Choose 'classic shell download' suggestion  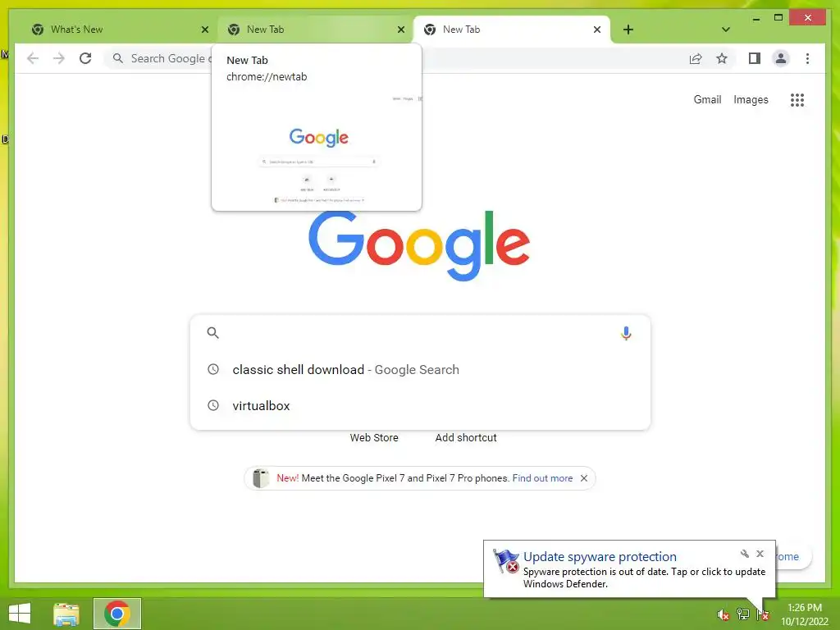pos(421,370)
